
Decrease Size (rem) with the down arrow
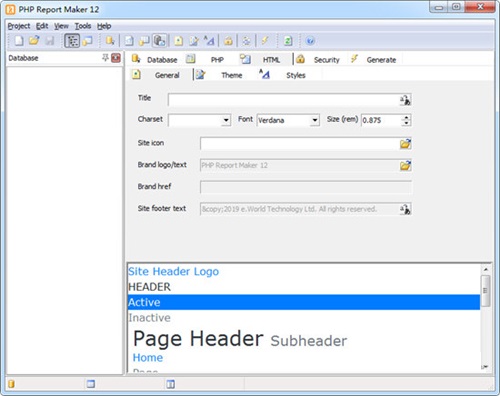[x=406, y=123]
